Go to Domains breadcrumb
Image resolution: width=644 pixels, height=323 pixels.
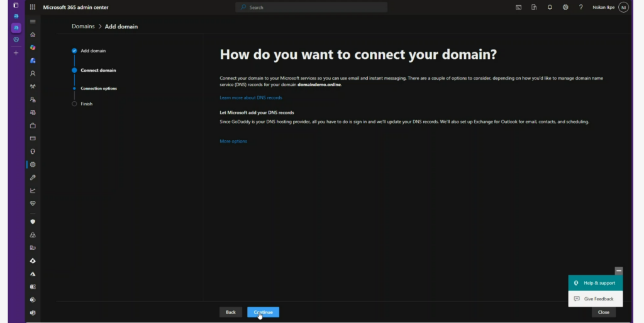tap(83, 26)
